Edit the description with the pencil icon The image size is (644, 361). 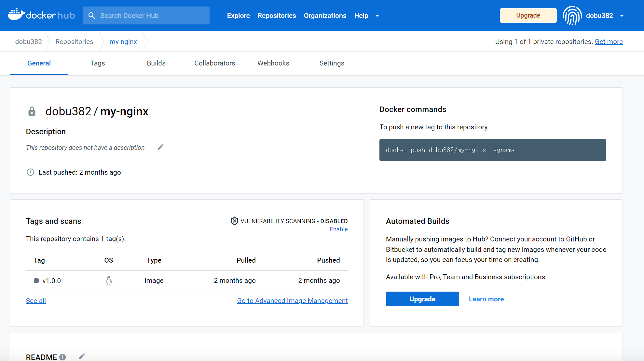pos(160,147)
